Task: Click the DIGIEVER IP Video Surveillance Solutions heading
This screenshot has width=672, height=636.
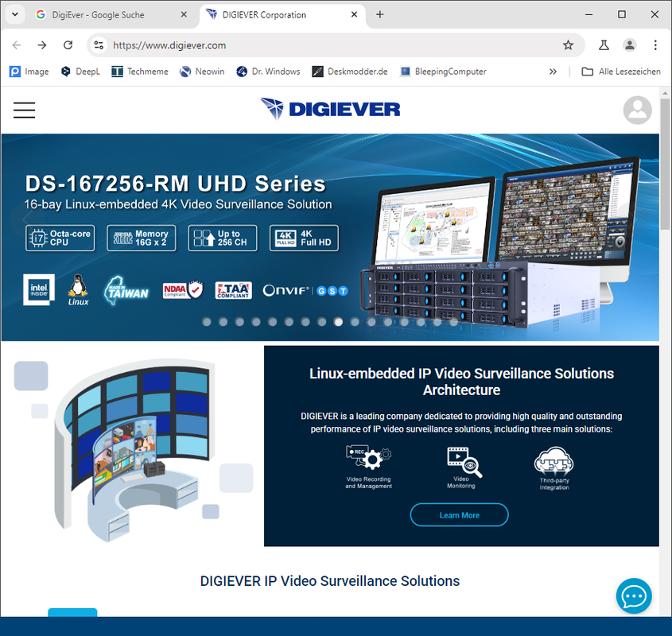Action: tap(329, 581)
